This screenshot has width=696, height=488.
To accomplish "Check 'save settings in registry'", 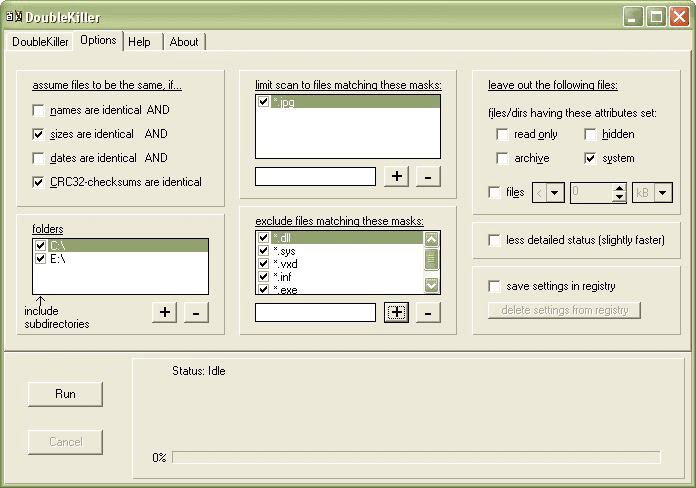I will pyautogui.click(x=494, y=286).
